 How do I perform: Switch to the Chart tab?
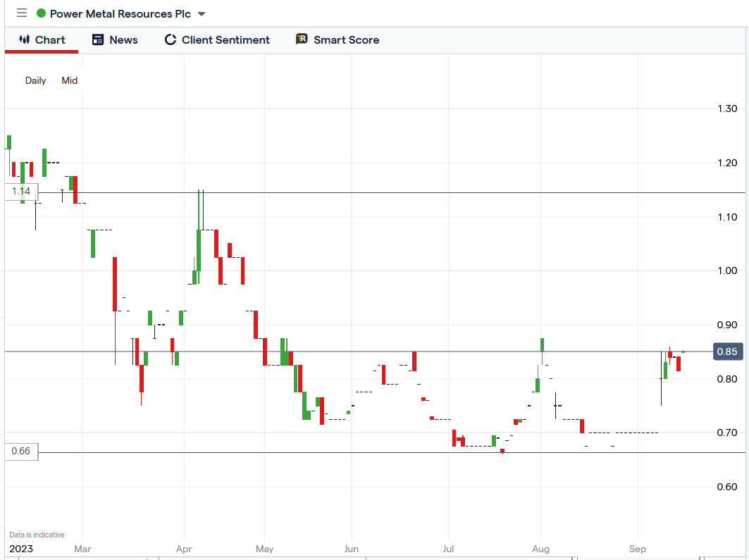[42, 39]
